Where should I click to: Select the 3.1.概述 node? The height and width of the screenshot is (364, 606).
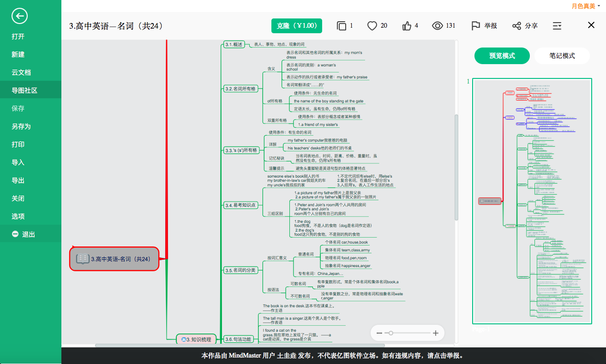click(x=234, y=44)
